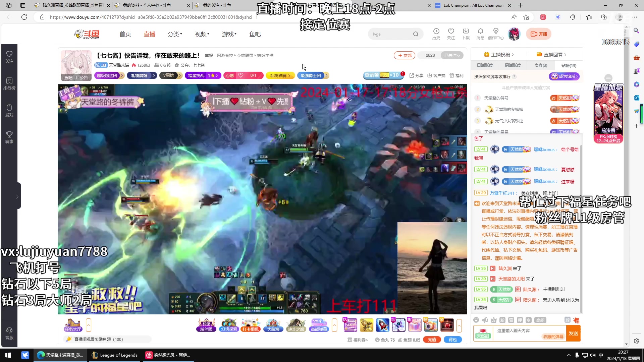Expand the activity icons list arrow

pyautogui.click(x=334, y=325)
